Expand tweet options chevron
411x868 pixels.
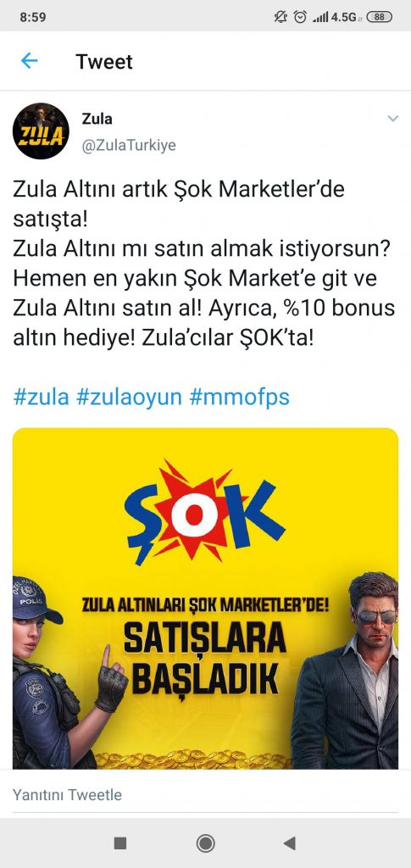click(392, 119)
